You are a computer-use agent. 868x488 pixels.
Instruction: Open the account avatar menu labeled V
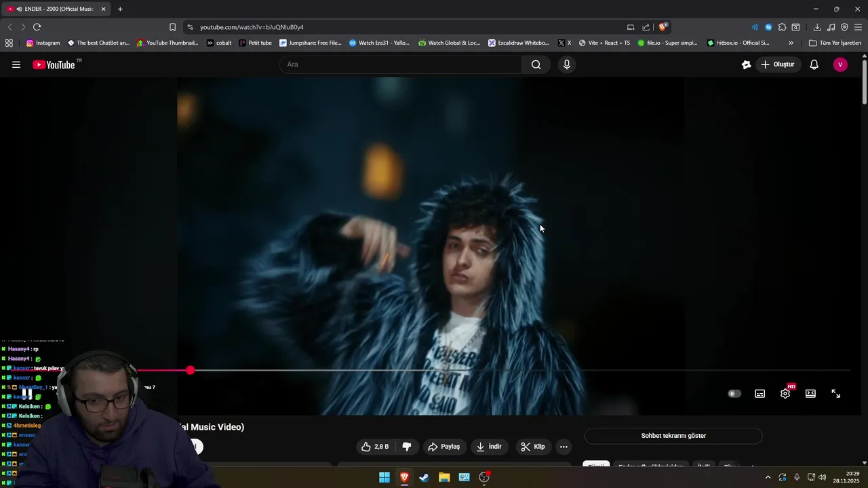click(840, 64)
